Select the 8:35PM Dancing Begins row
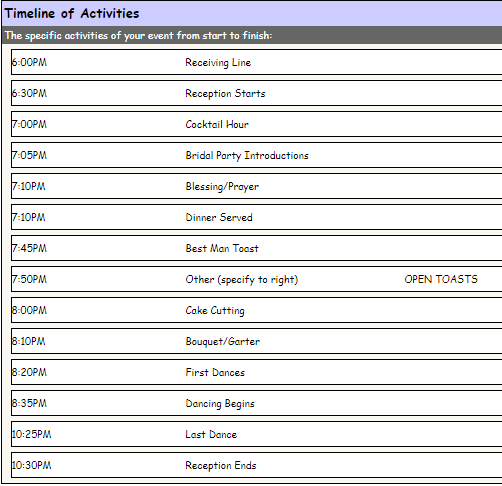The width and height of the screenshot is (502, 486). coord(257,403)
